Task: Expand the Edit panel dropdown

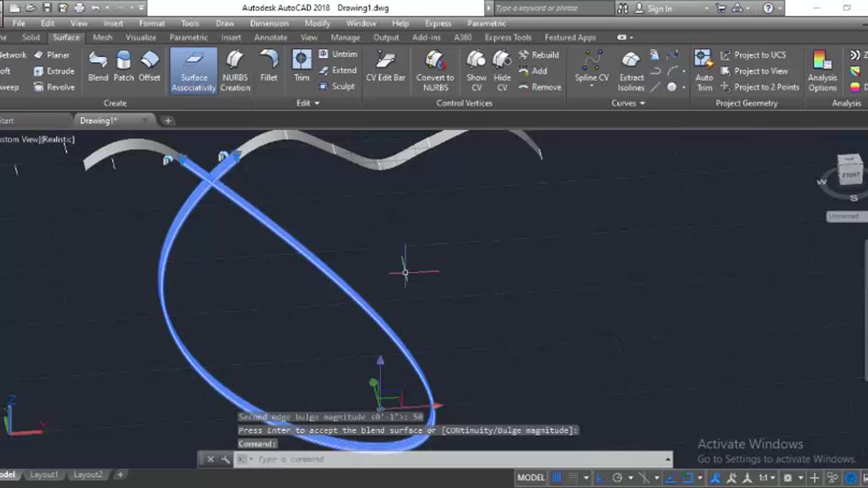Action: tap(307, 103)
